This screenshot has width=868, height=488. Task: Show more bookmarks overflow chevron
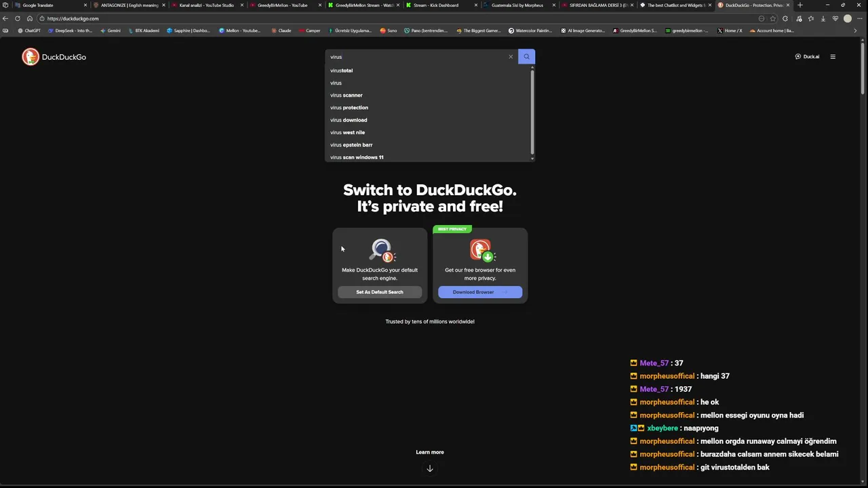[855, 30]
